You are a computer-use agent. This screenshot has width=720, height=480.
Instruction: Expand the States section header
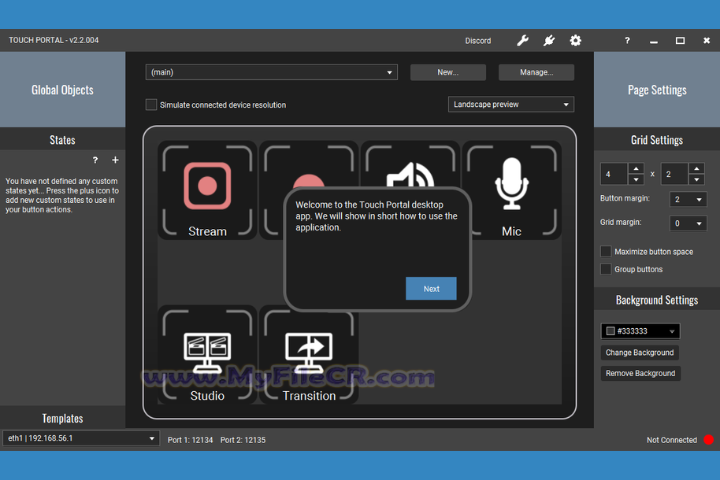point(62,140)
